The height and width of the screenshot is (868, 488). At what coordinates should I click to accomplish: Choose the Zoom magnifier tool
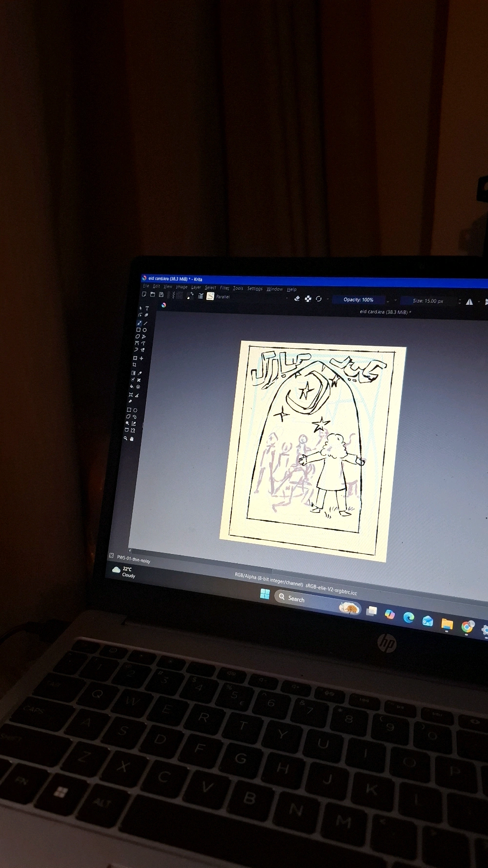[125, 438]
